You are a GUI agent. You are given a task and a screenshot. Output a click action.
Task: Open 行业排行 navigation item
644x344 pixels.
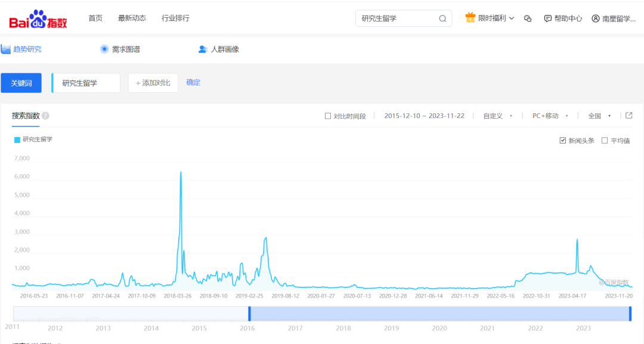click(x=175, y=18)
